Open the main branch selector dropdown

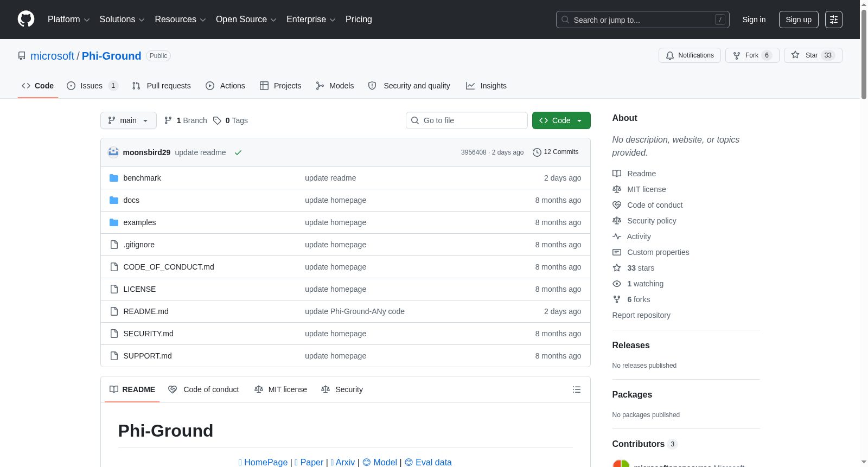129,120
